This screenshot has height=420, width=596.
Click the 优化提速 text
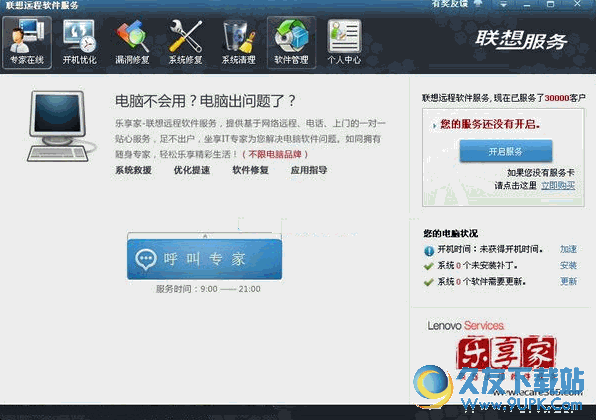(x=192, y=170)
